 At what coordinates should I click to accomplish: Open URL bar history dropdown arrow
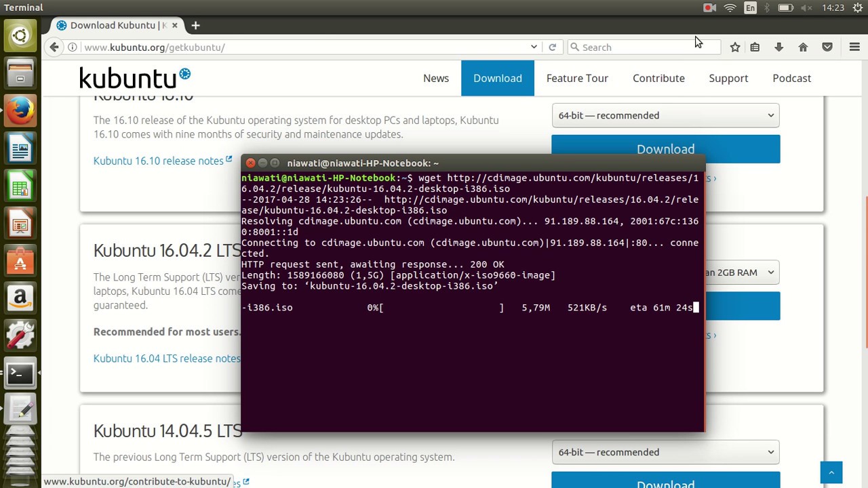point(534,47)
